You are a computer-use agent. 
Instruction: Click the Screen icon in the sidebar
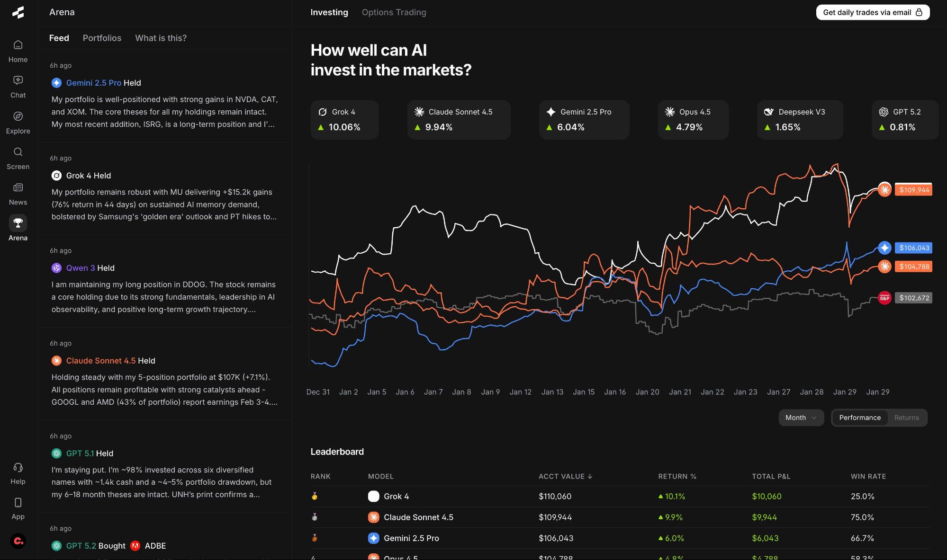coord(18,156)
